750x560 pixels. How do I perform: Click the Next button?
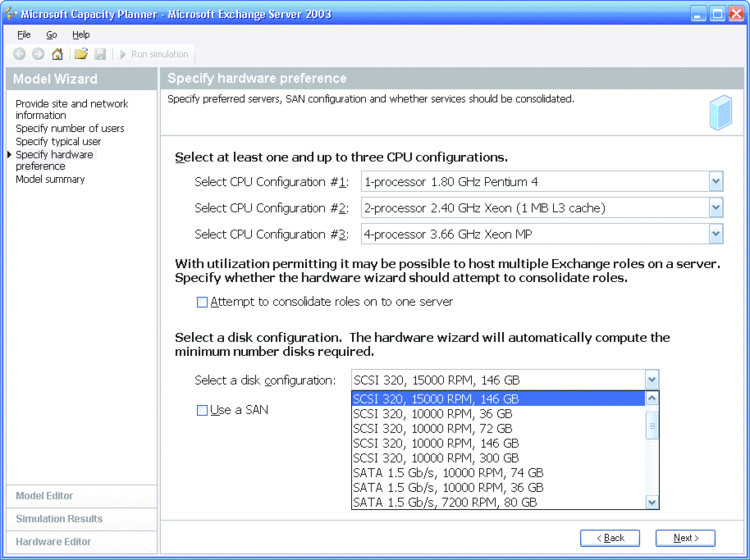pos(685,538)
